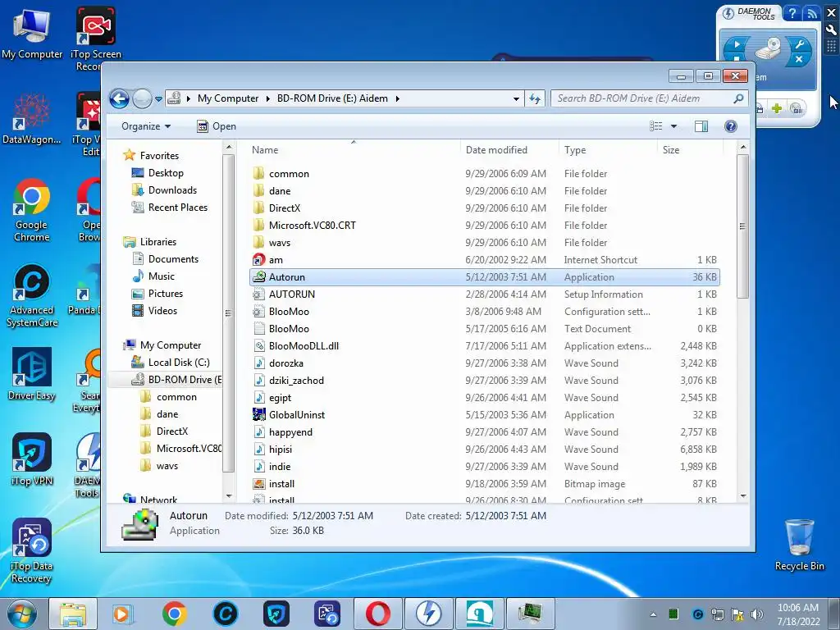Select the DirectX folder in file list
The height and width of the screenshot is (630, 840).
tap(484, 208)
